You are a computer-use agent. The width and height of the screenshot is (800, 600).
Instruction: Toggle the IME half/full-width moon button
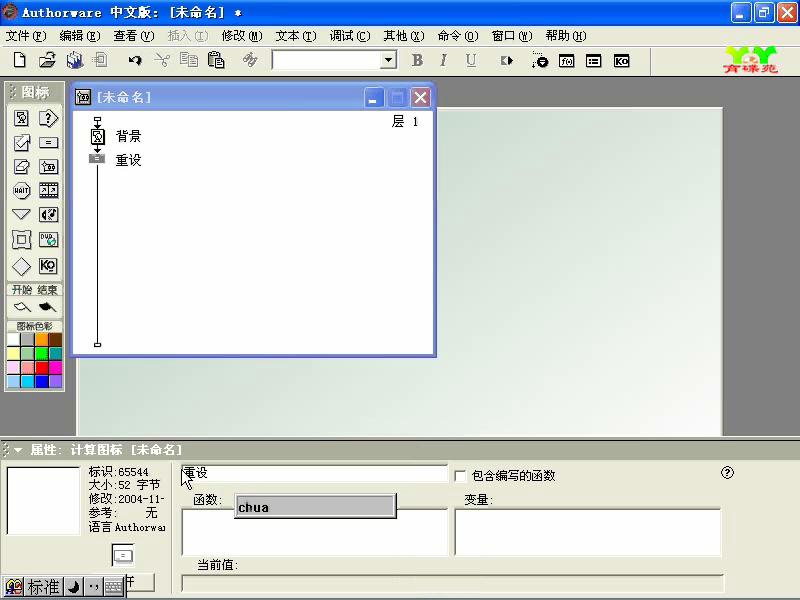pos(73,587)
